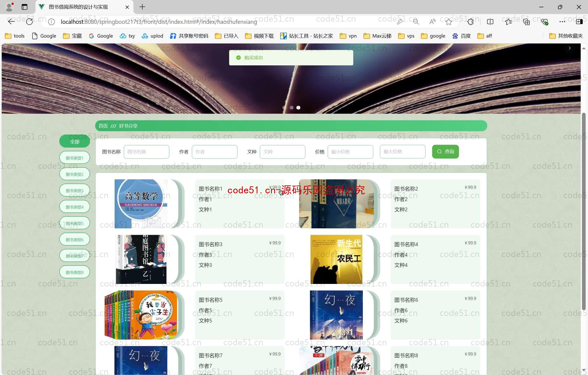Open the read aloud icon
This screenshot has height=375, width=588.
pos(432,22)
